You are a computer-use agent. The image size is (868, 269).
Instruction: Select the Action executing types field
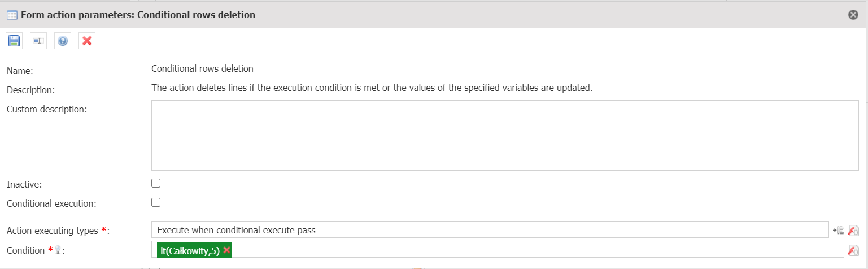[490, 230]
